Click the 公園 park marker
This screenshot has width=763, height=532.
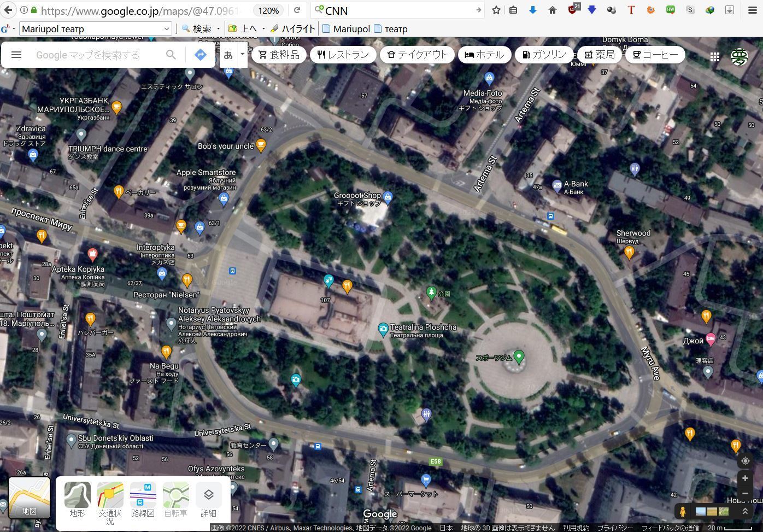(431, 293)
